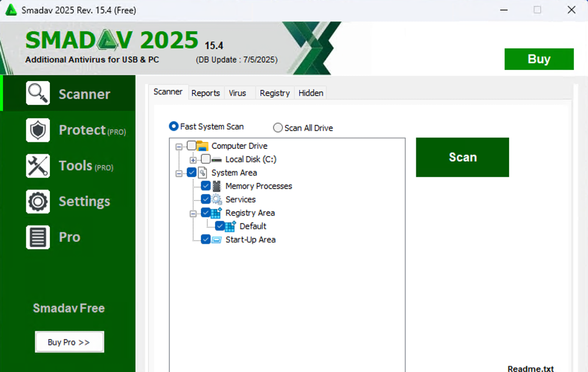The image size is (588, 372).
Task: Uncheck the Memory Processes checkbox
Action: 206,186
